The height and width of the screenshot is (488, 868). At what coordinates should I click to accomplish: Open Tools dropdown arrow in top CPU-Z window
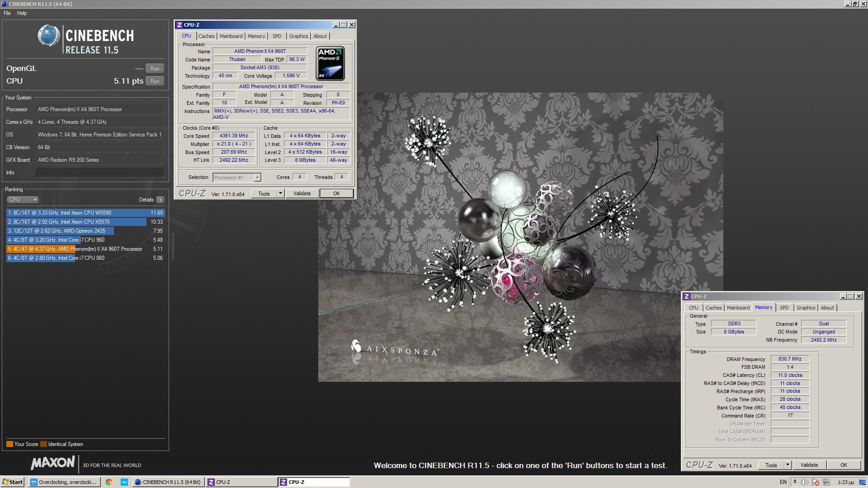point(280,194)
